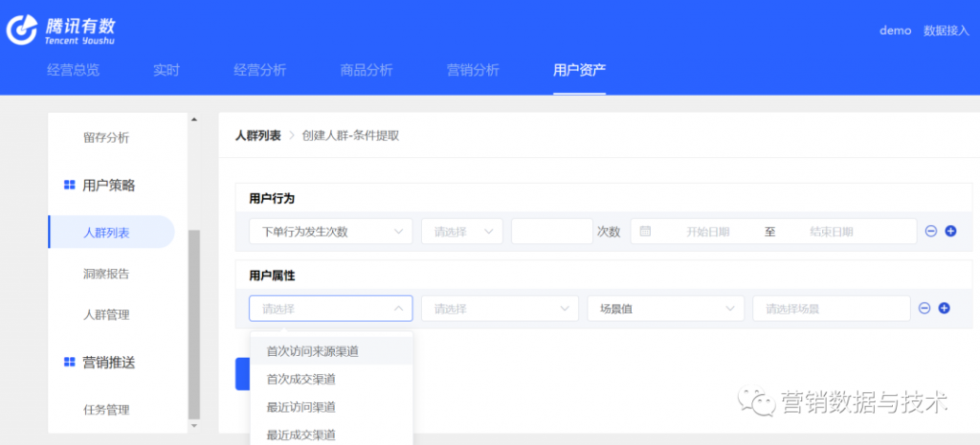Open the comparison operator 请选择 dropdown in behavior row
The width and height of the screenshot is (980, 445).
(461, 232)
